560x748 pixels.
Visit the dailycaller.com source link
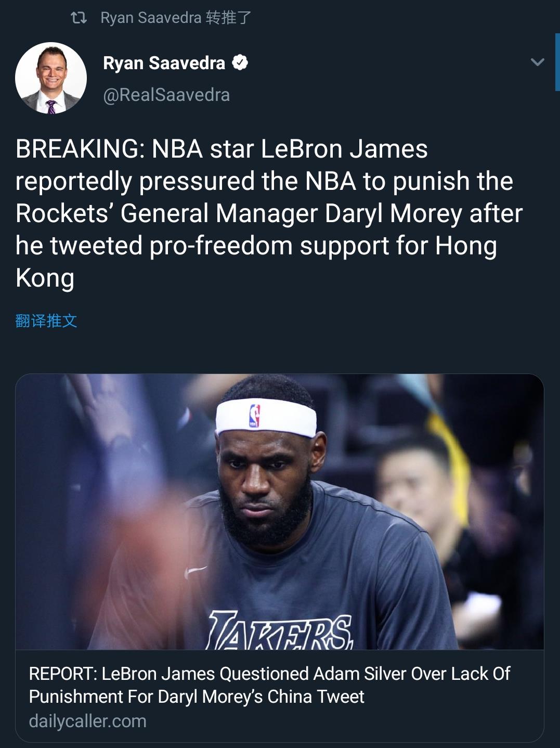pyautogui.click(x=87, y=721)
